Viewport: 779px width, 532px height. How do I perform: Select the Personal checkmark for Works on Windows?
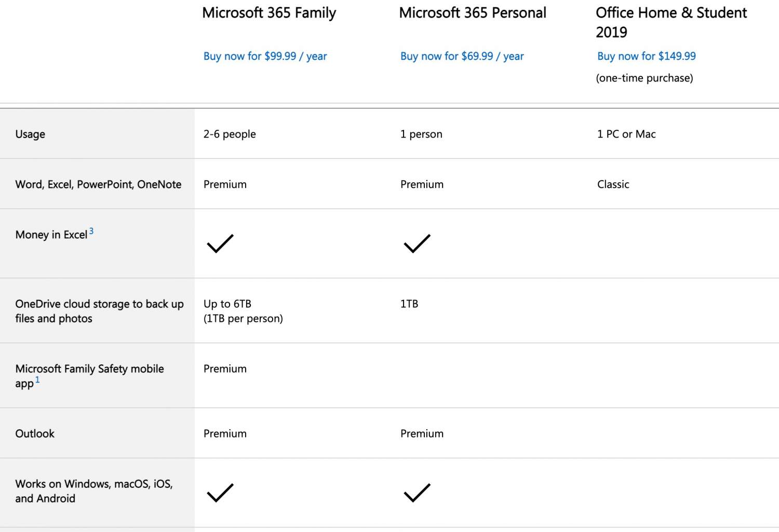pos(417,493)
